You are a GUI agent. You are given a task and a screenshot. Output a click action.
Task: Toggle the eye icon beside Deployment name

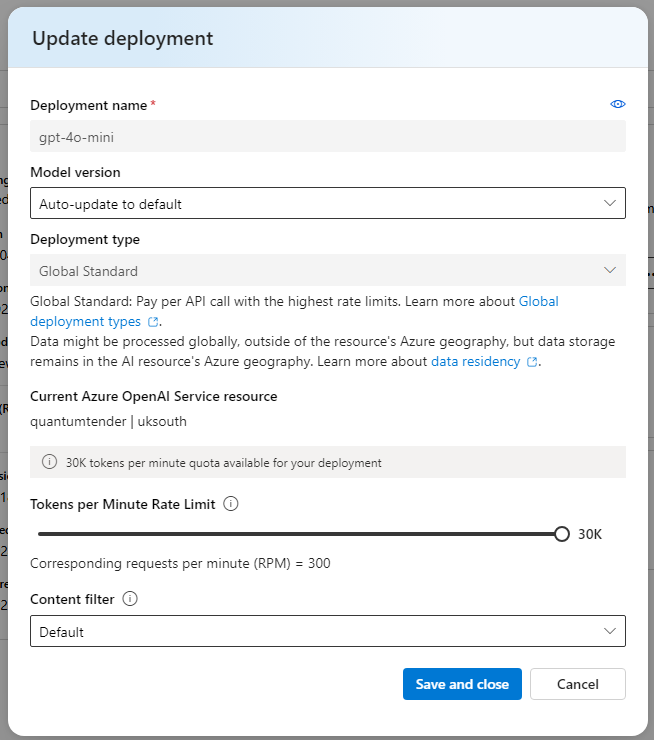coord(618,104)
